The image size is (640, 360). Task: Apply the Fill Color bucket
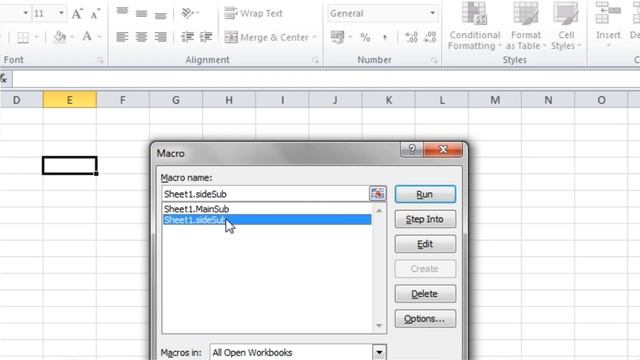(60, 37)
